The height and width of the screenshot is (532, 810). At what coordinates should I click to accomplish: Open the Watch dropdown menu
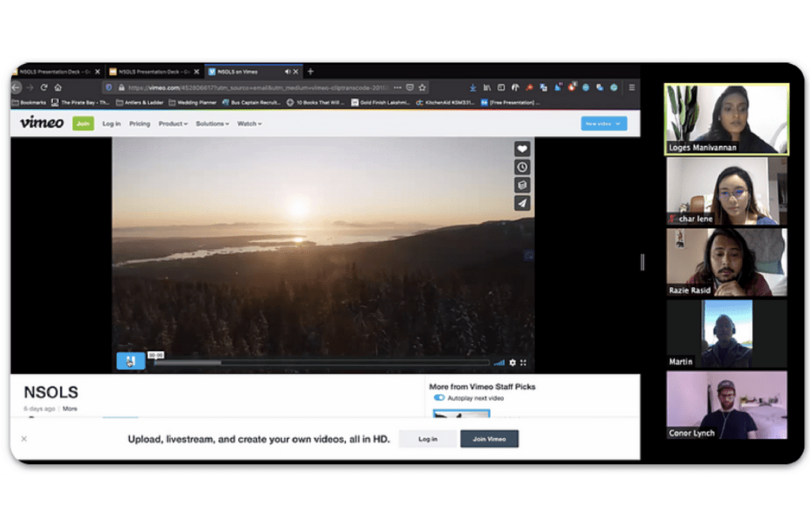click(x=249, y=124)
